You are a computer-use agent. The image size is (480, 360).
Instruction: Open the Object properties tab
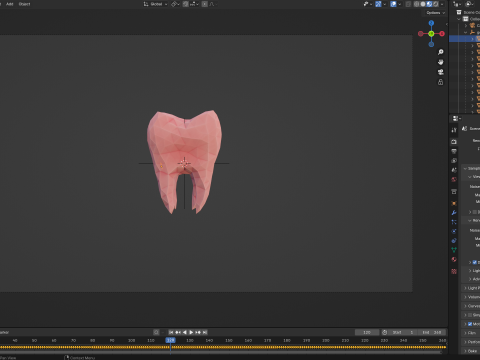[x=454, y=203]
